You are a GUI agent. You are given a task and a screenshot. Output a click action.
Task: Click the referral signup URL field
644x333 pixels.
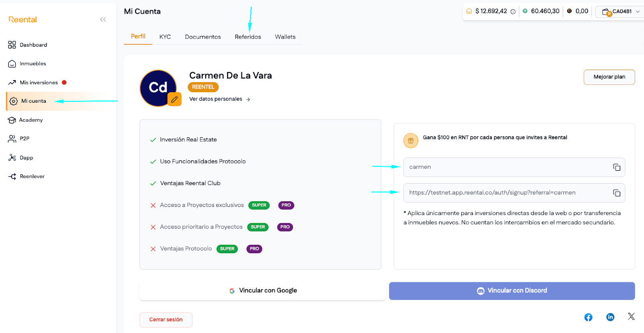pos(514,193)
